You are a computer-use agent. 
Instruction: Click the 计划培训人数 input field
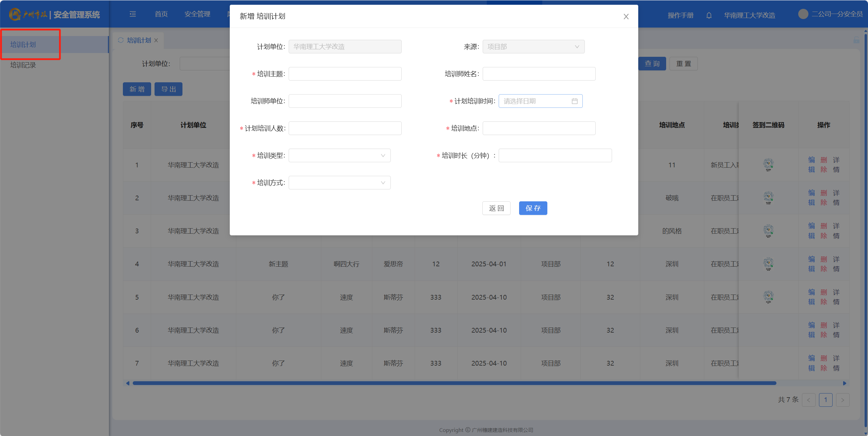345,128
